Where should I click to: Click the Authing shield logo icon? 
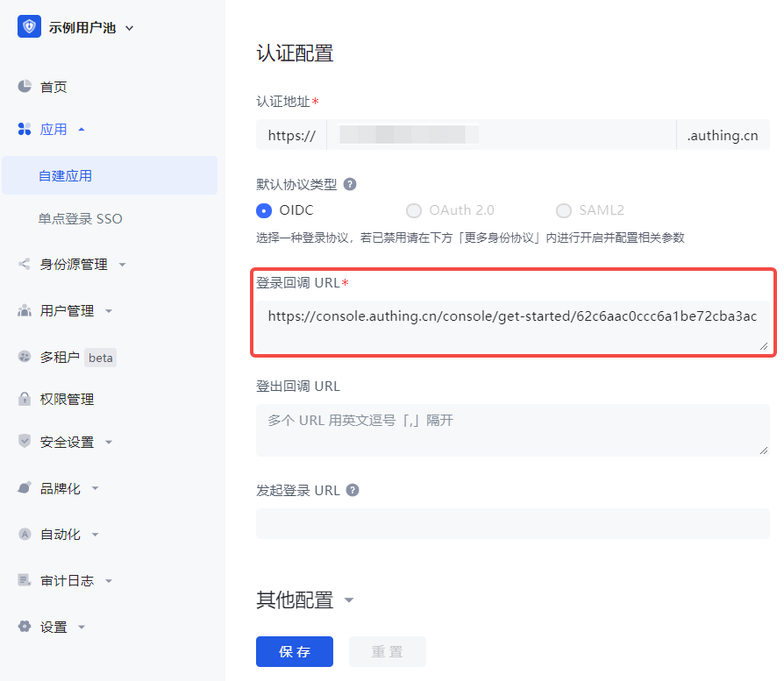tap(29, 27)
